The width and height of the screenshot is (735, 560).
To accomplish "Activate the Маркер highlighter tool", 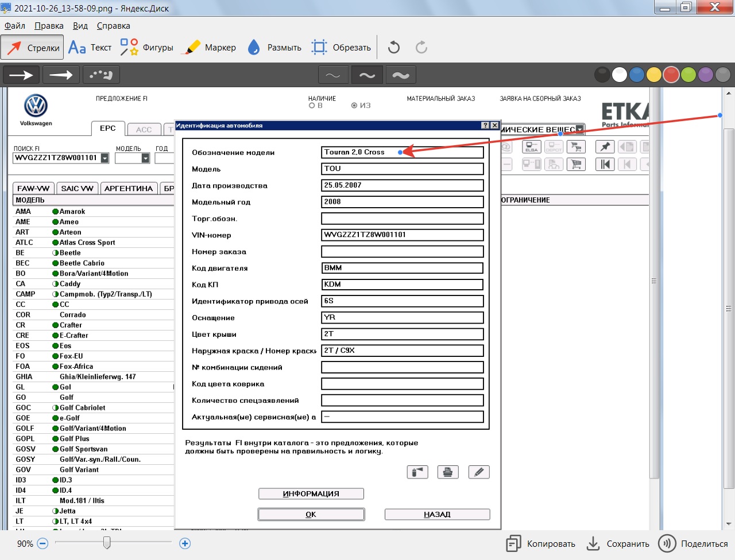I will [209, 48].
